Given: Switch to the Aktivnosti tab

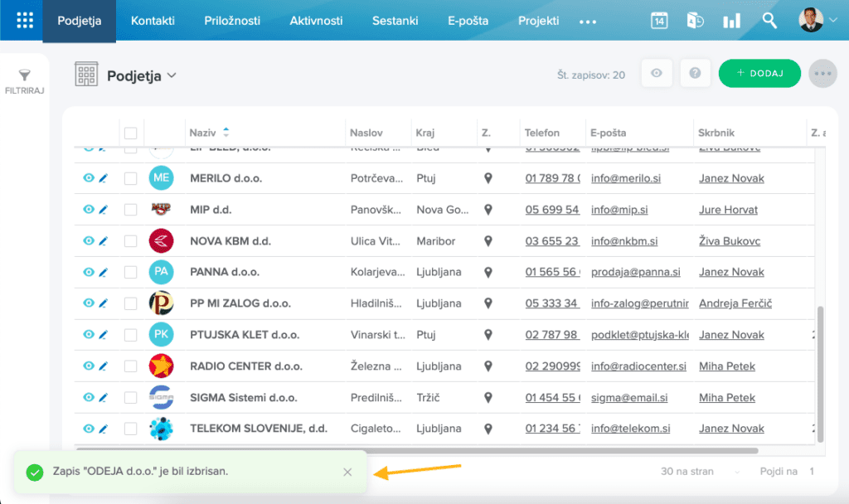Looking at the screenshot, I should point(316,21).
